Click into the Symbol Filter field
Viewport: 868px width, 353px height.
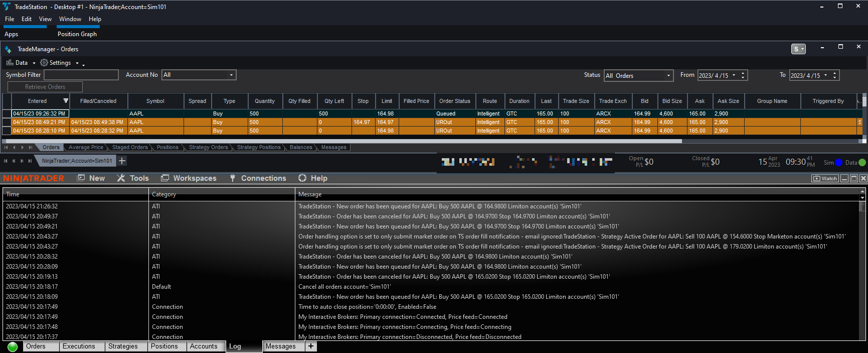pyautogui.click(x=81, y=75)
